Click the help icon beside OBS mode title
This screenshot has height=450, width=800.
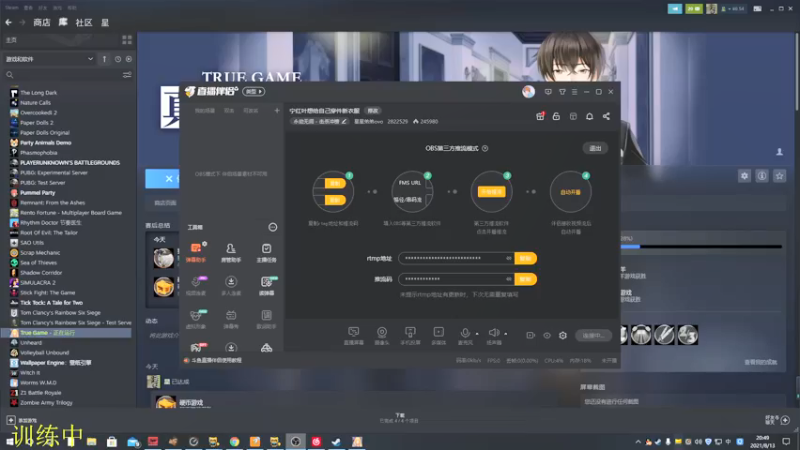click(485, 148)
